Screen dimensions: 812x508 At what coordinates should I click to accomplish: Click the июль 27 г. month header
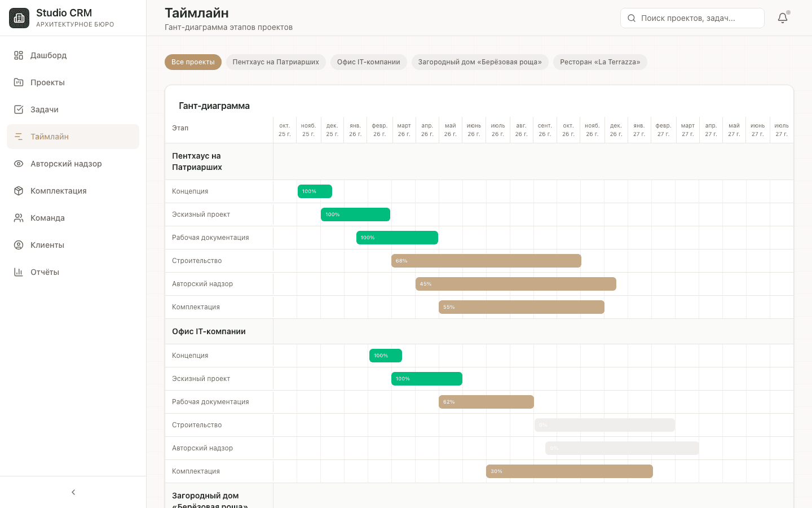pos(782,130)
